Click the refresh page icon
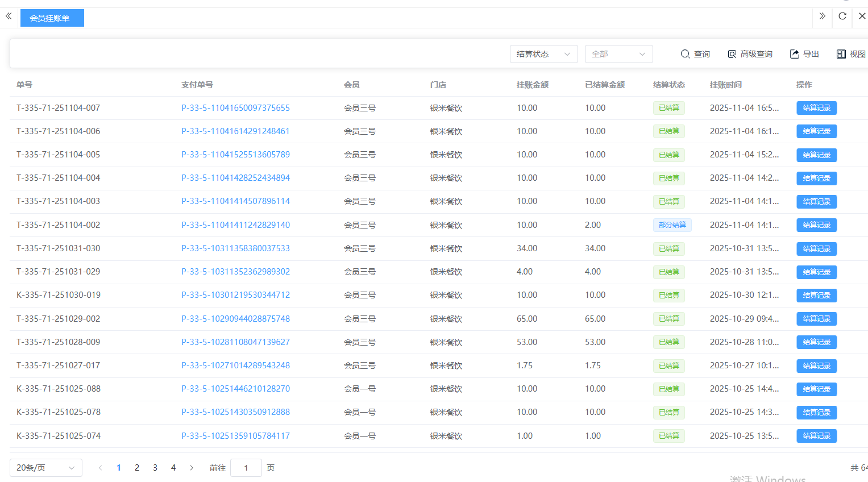The width and height of the screenshot is (868, 482). click(x=842, y=16)
